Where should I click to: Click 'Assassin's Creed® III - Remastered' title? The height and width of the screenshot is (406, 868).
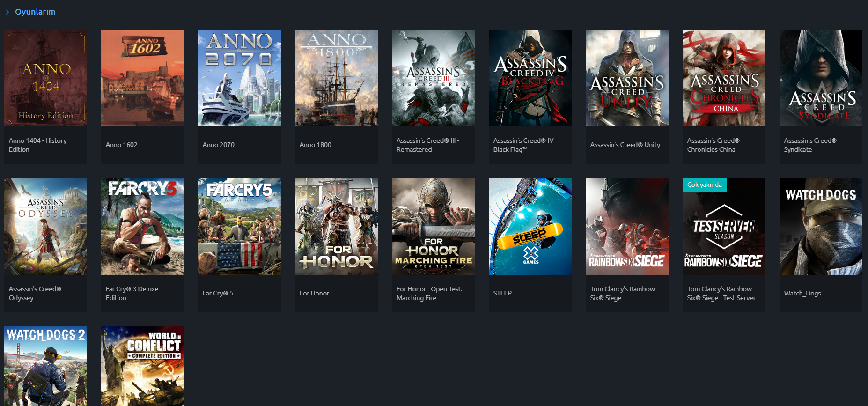[x=427, y=145]
